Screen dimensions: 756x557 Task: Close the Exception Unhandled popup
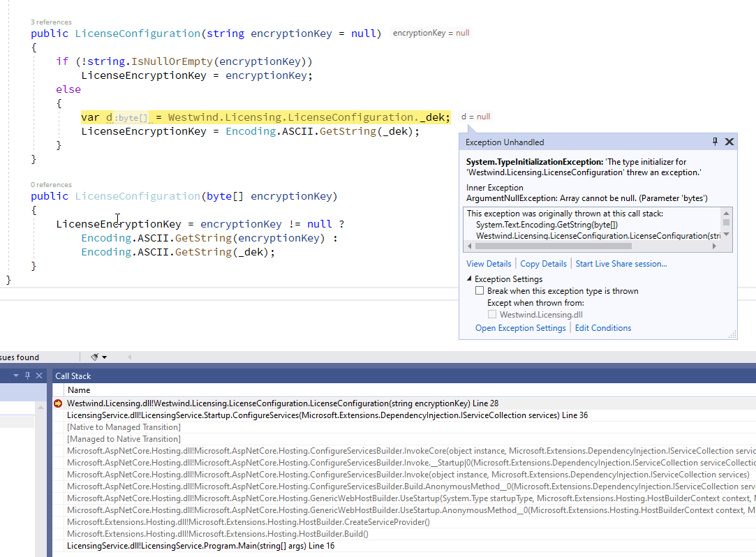click(x=729, y=142)
